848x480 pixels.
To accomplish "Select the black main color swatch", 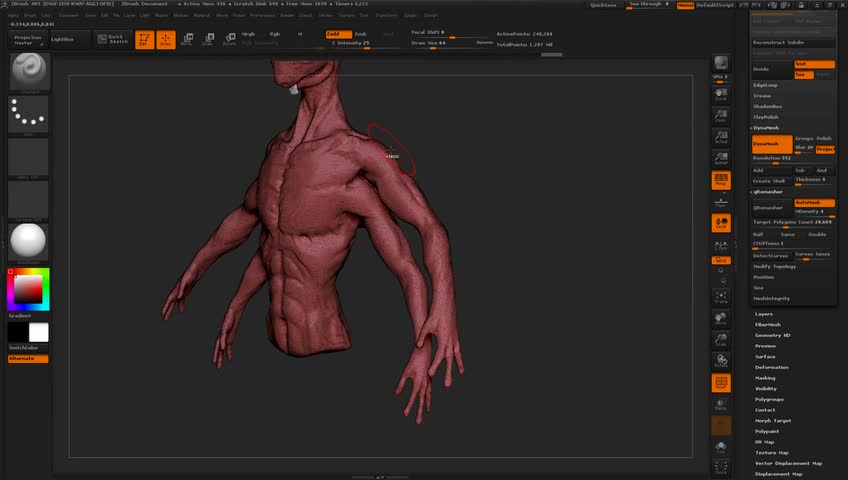I will click(18, 332).
